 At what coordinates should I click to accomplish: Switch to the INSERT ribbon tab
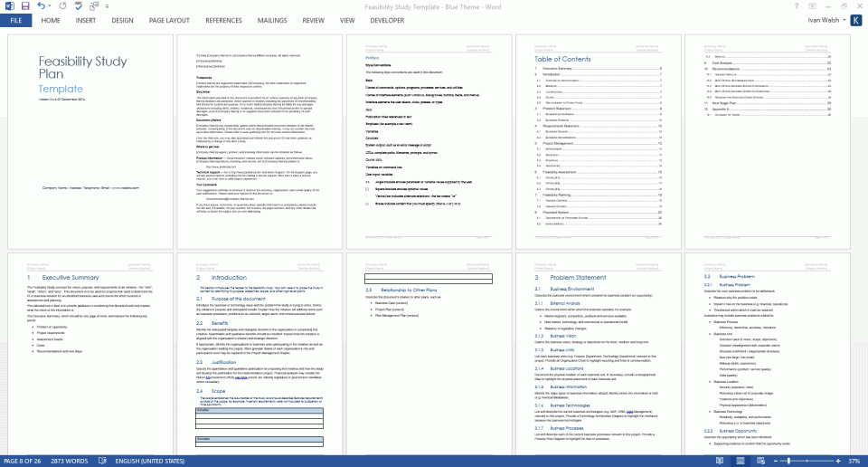click(86, 21)
